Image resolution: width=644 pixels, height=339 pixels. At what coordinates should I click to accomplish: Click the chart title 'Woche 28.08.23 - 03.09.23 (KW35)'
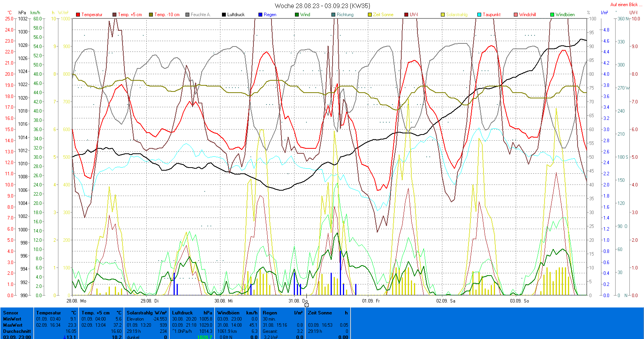coord(323,6)
